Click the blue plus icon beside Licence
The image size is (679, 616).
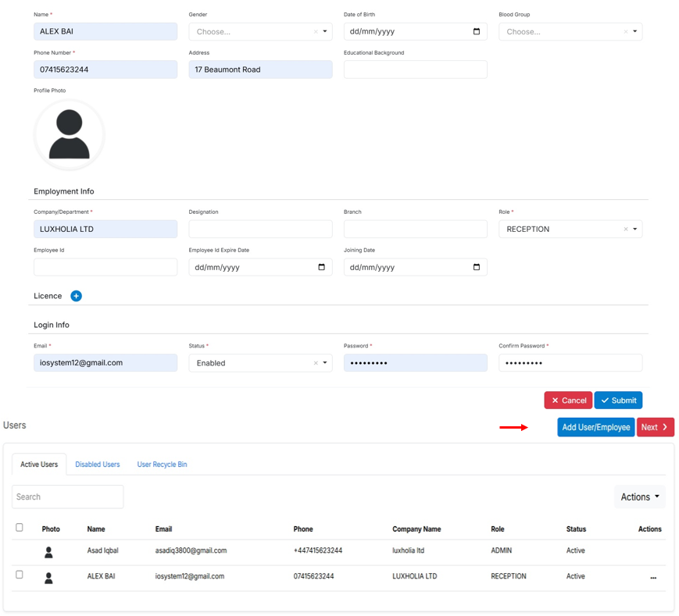click(x=76, y=296)
